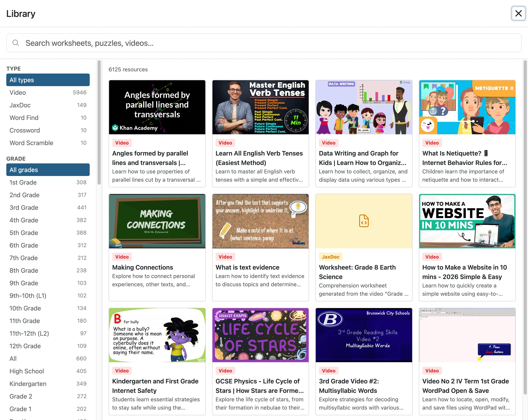Click the search magnifier icon
This screenshot has height=420, width=528.
[x=16, y=43]
